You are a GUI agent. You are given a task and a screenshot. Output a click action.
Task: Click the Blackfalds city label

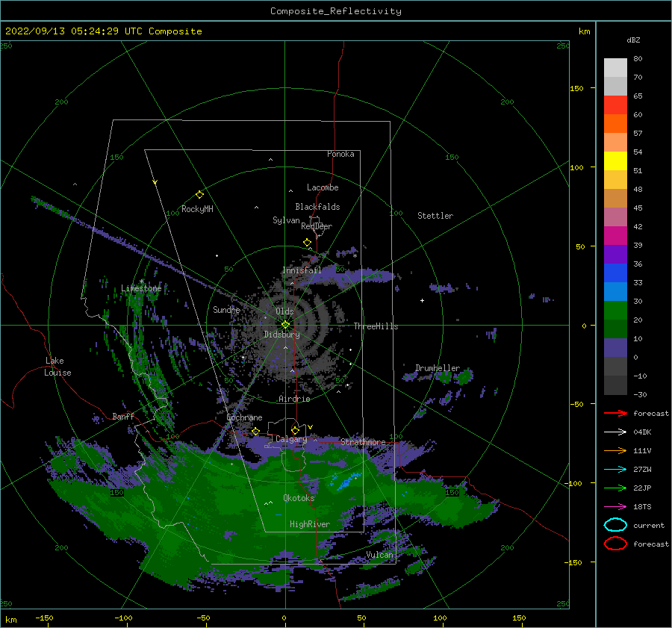click(x=317, y=207)
